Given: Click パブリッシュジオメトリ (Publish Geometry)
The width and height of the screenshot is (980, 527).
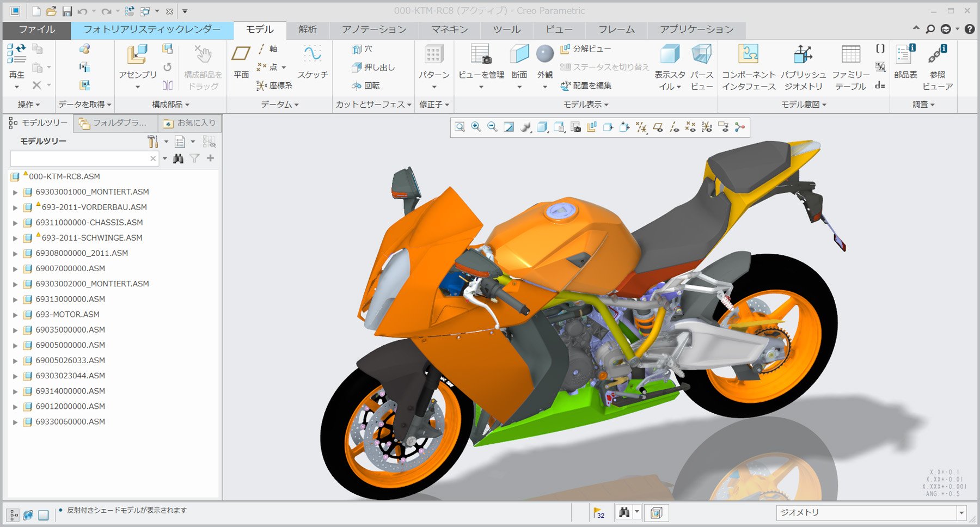Looking at the screenshot, I should [803, 67].
